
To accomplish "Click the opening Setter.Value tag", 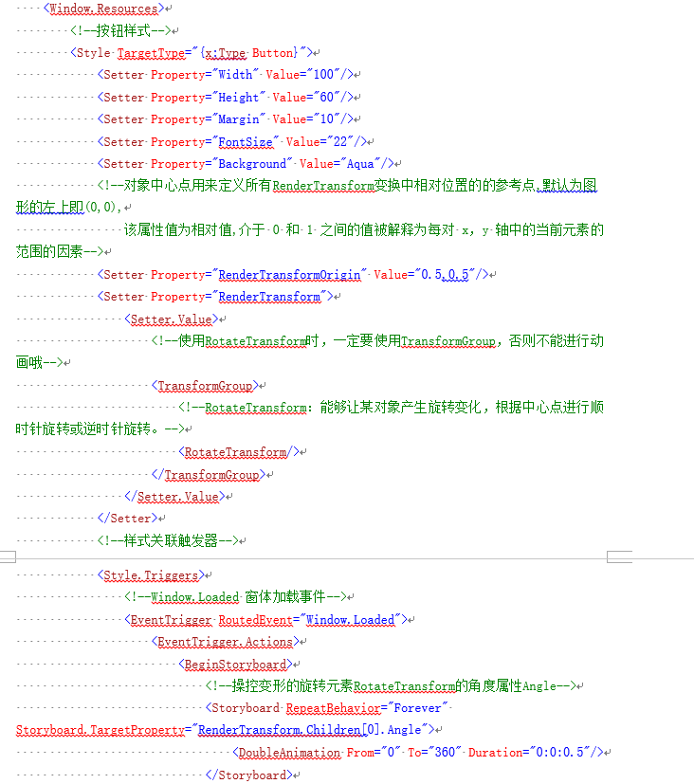I will [172, 319].
